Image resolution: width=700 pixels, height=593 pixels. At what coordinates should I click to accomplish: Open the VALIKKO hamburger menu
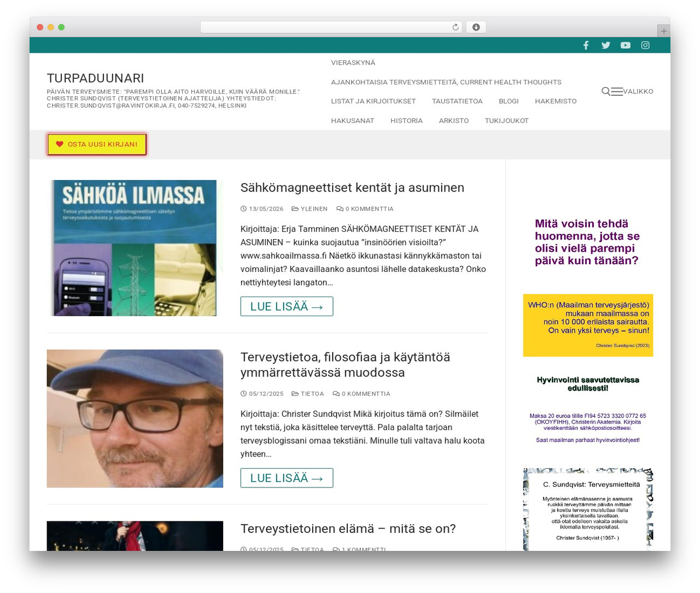[x=632, y=91]
